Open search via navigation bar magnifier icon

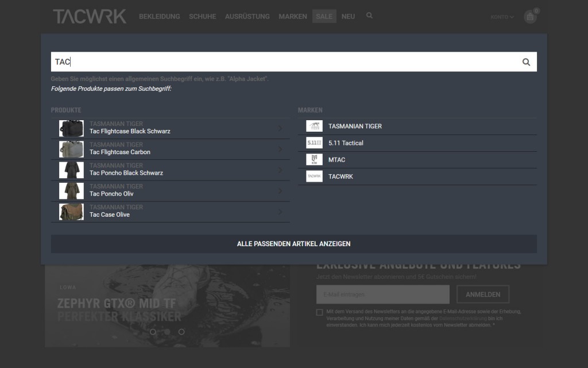point(369,16)
